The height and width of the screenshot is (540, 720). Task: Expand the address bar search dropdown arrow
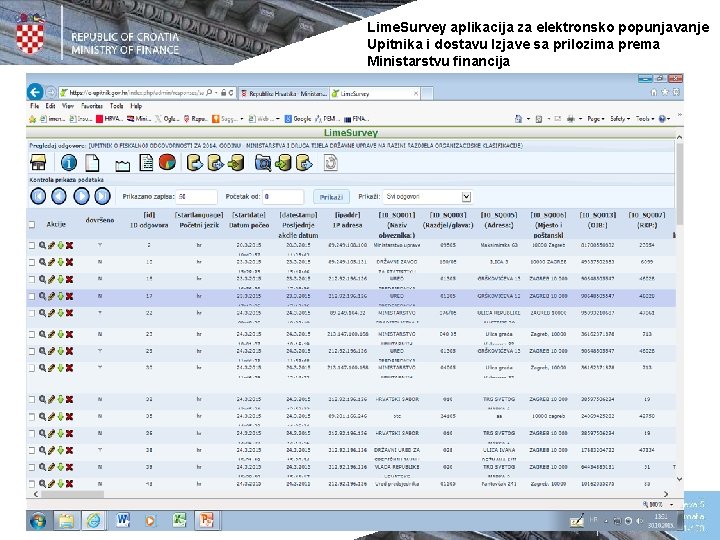click(x=216, y=93)
